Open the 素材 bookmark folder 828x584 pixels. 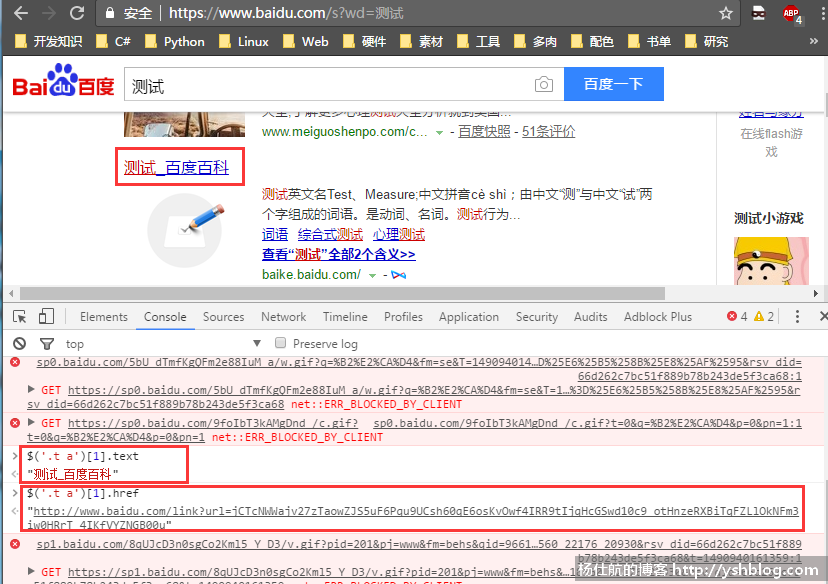[421, 42]
